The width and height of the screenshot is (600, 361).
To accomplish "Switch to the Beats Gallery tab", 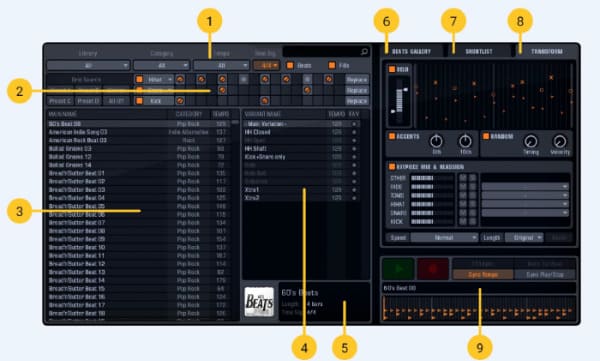I will (412, 51).
